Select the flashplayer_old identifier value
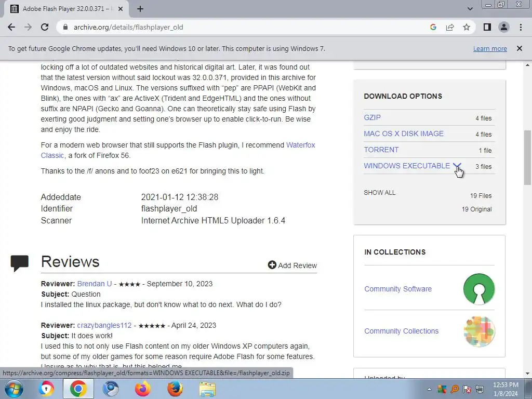532x399 pixels. point(169,209)
